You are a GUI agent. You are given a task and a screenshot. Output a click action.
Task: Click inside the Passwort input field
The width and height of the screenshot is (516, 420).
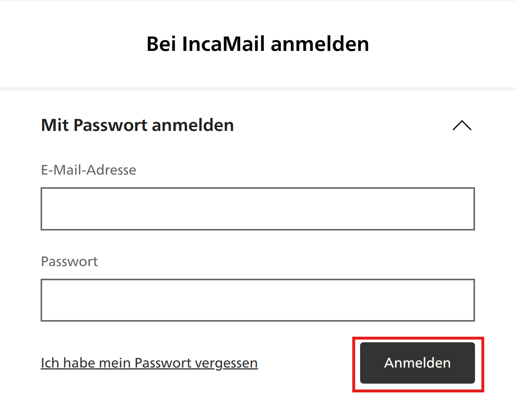pyautogui.click(x=257, y=300)
